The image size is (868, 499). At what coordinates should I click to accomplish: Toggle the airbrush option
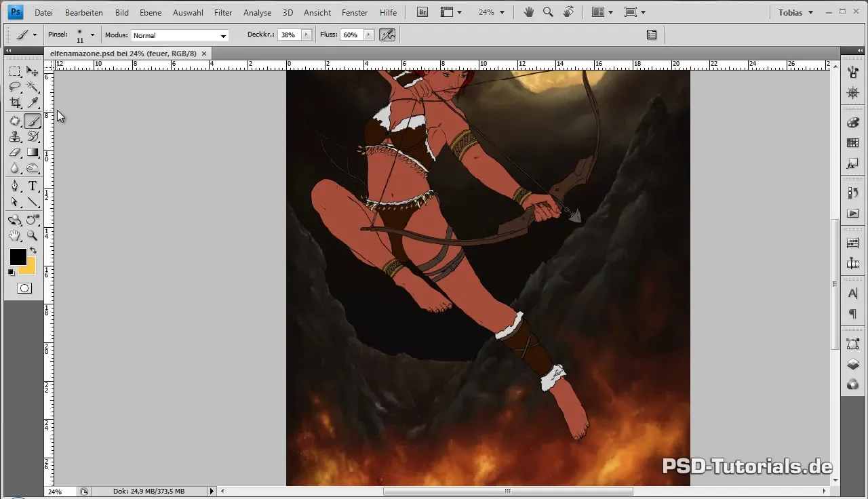(387, 35)
